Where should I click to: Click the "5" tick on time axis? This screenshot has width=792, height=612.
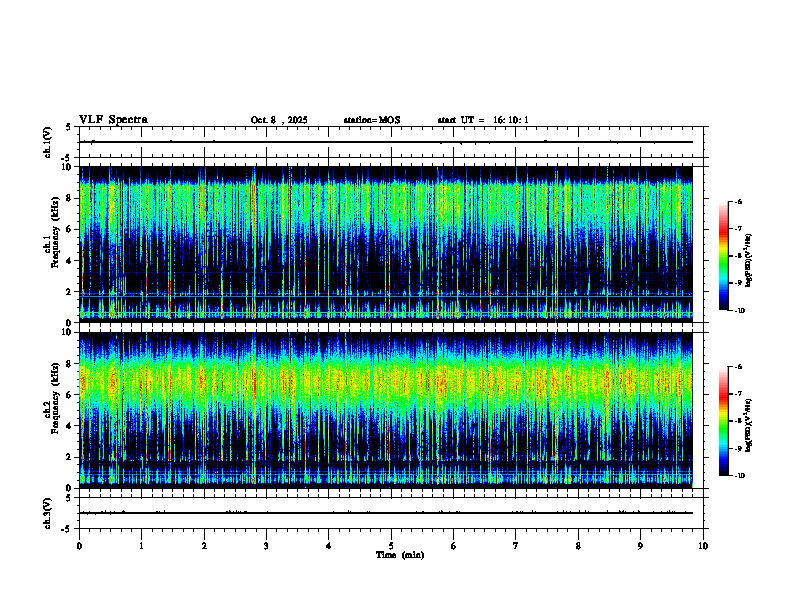point(391,546)
